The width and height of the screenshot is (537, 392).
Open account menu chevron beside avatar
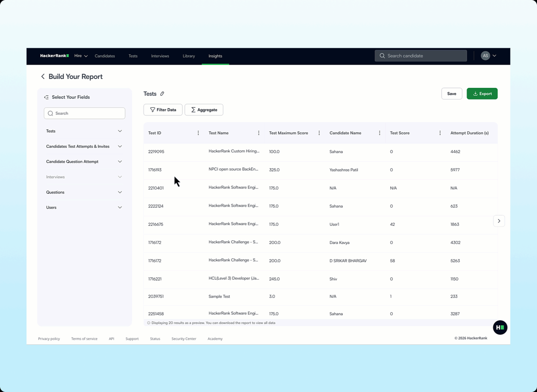pyautogui.click(x=494, y=56)
